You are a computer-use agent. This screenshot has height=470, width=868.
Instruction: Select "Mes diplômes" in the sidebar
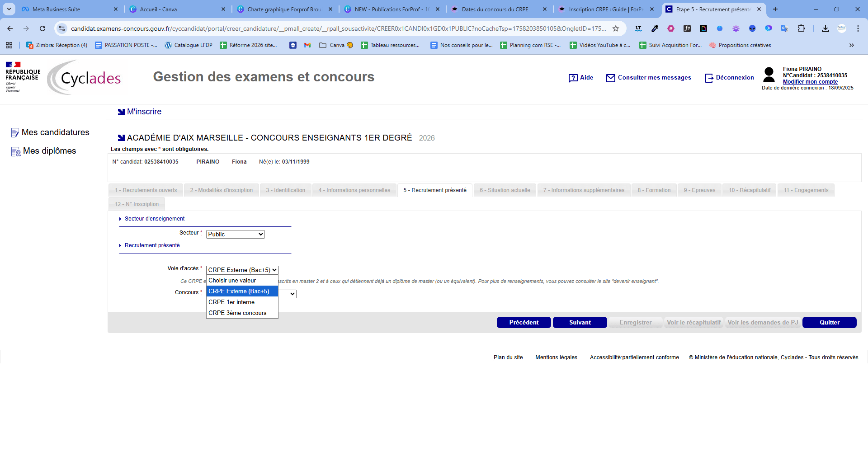[50, 150]
